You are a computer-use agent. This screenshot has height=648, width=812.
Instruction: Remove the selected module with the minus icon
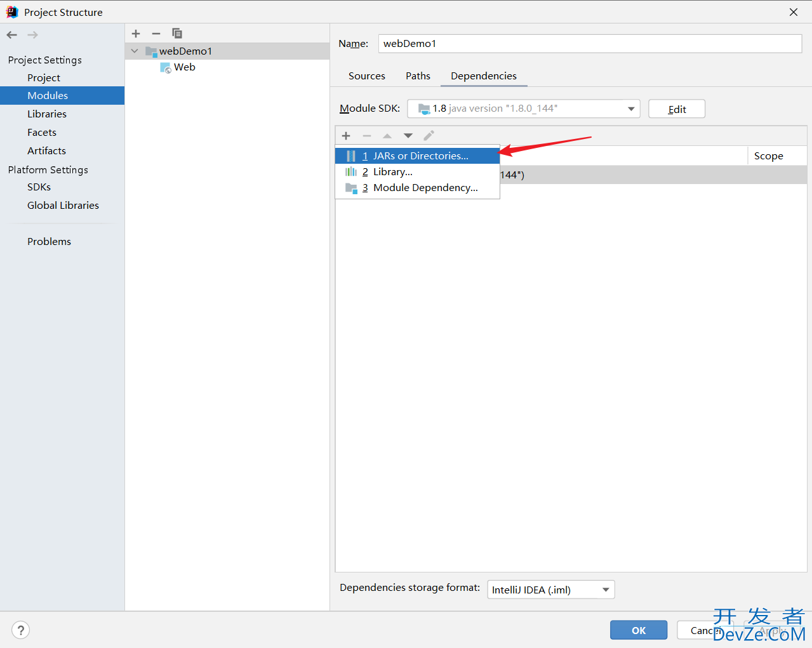click(156, 34)
